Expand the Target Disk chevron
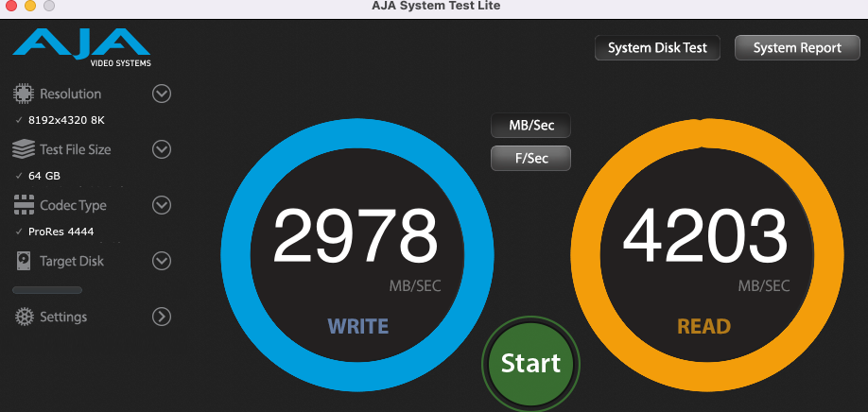 pyautogui.click(x=162, y=261)
